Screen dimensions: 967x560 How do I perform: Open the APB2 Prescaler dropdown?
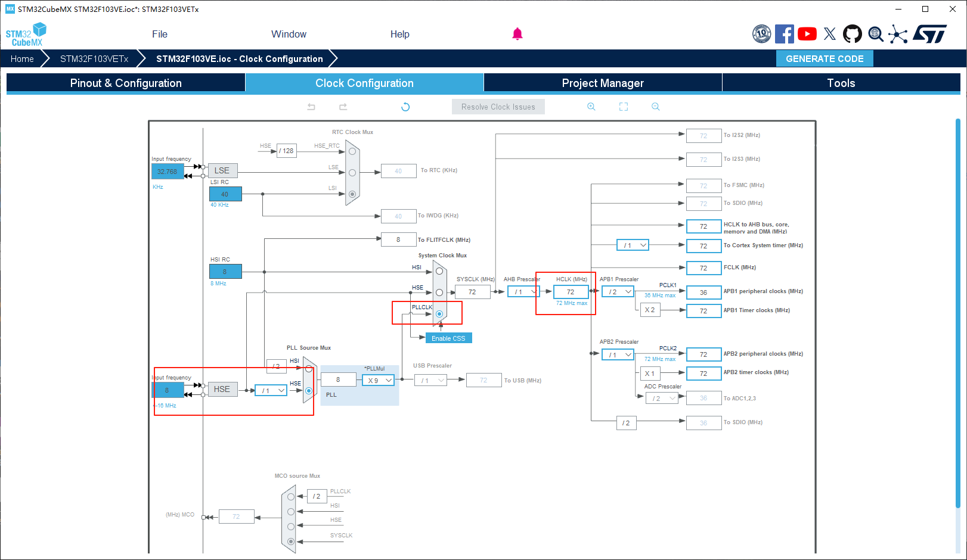[618, 354]
